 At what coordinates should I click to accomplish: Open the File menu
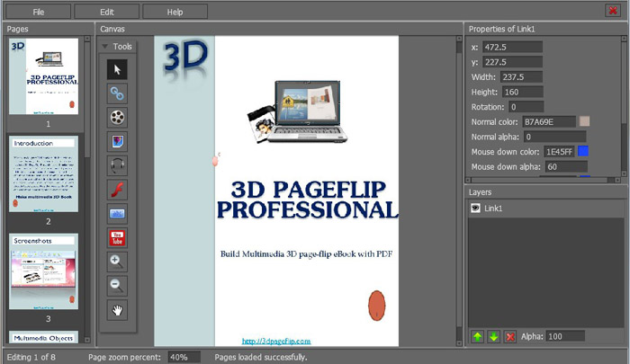(38, 12)
